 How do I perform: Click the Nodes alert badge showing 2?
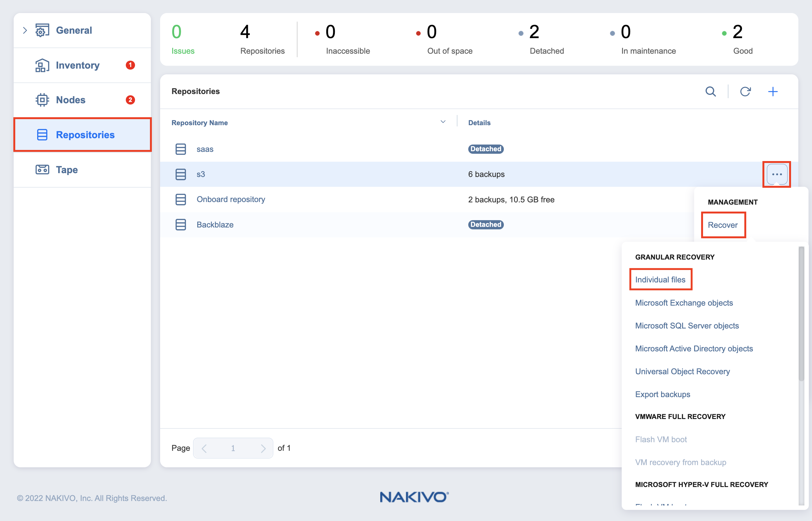(x=130, y=100)
